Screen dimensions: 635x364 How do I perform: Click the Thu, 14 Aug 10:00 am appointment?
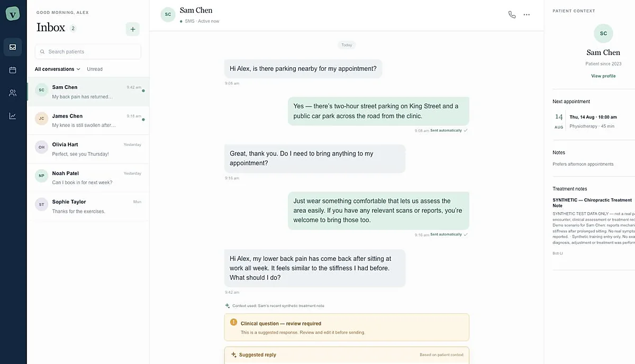pos(593,117)
